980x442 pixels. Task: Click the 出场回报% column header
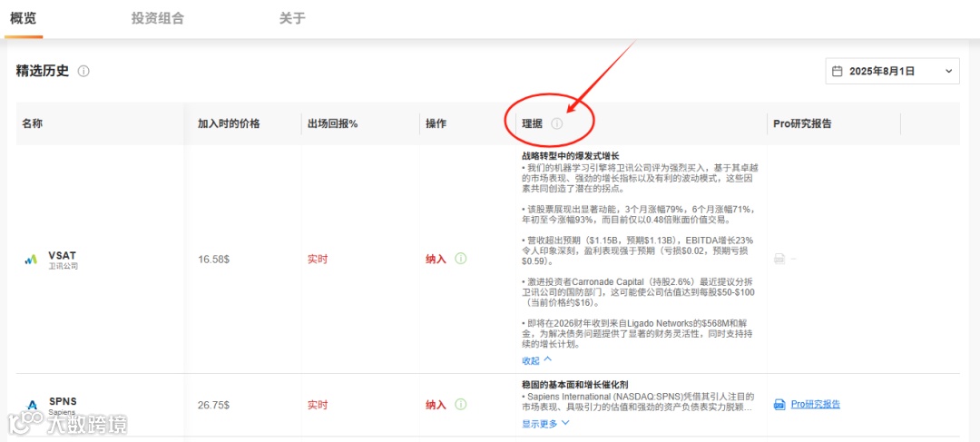coord(332,123)
